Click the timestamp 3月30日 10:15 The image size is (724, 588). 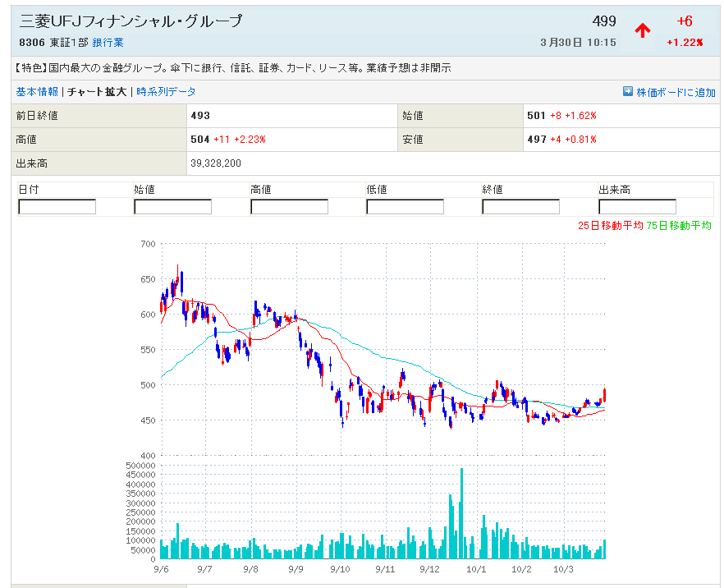pos(578,43)
